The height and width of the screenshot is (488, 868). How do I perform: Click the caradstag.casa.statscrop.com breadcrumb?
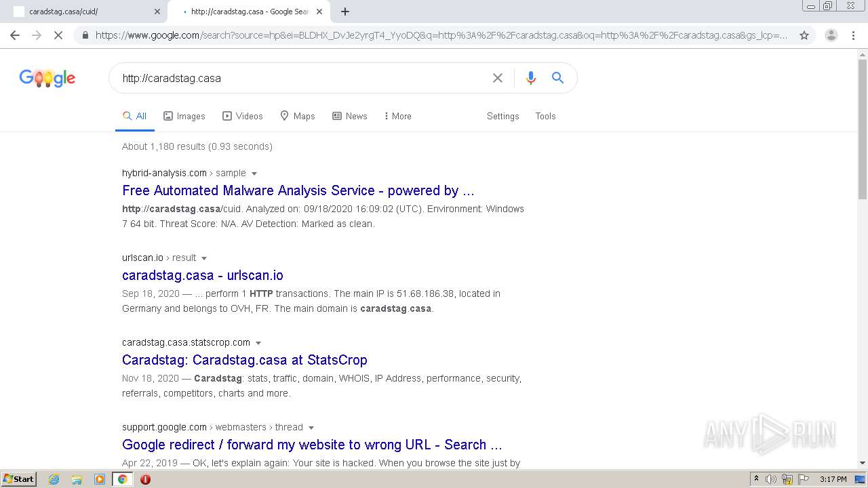(x=186, y=342)
